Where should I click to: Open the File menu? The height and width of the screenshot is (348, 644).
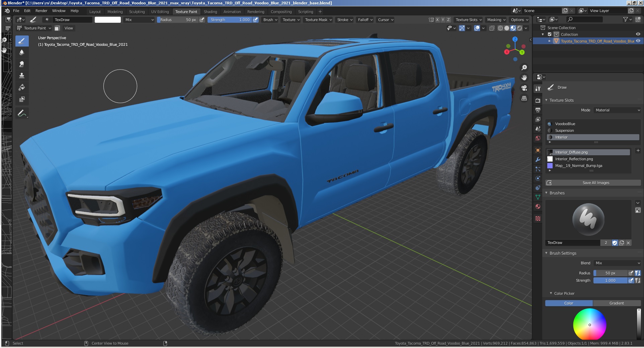click(16, 11)
